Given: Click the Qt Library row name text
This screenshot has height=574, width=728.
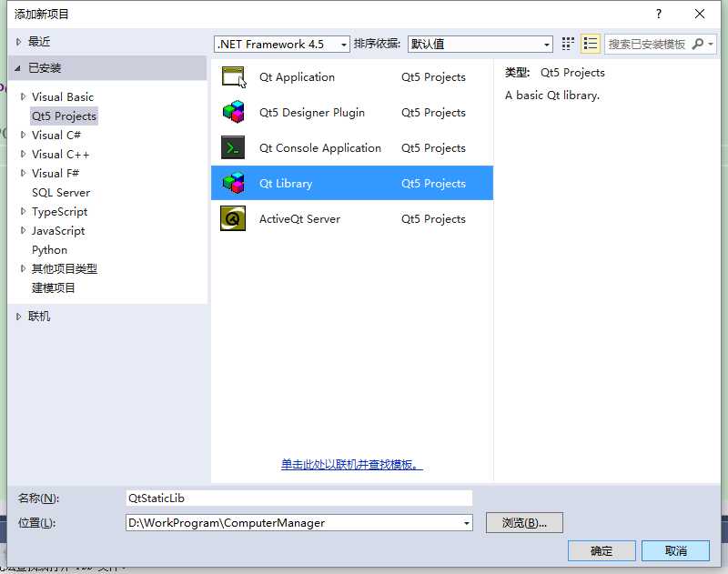Looking at the screenshot, I should point(286,183).
